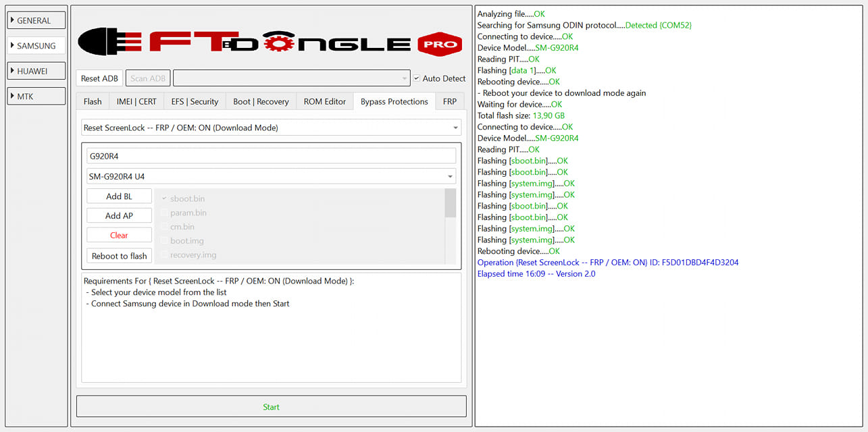Open the EFS | Security tab
Viewport: 868px width, 432px height.
[195, 101]
